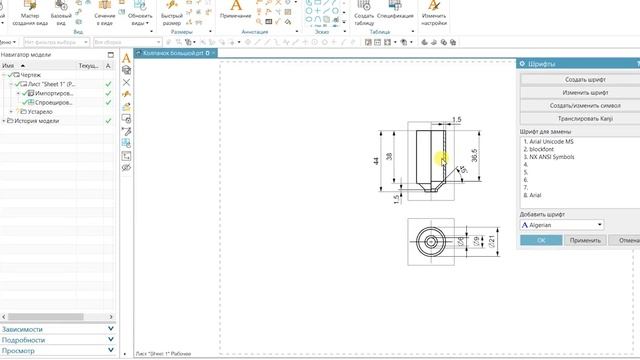
Task: Click the Создать/изменить символ button
Action: point(585,105)
